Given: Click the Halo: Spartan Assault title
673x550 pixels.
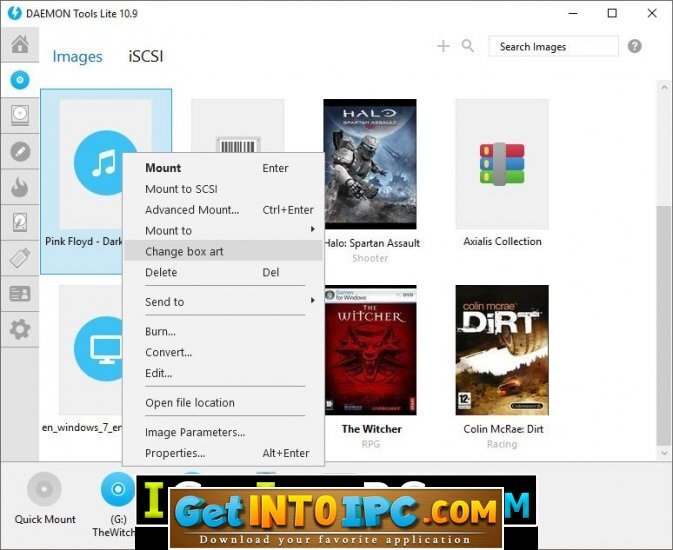Looking at the screenshot, I should (372, 243).
